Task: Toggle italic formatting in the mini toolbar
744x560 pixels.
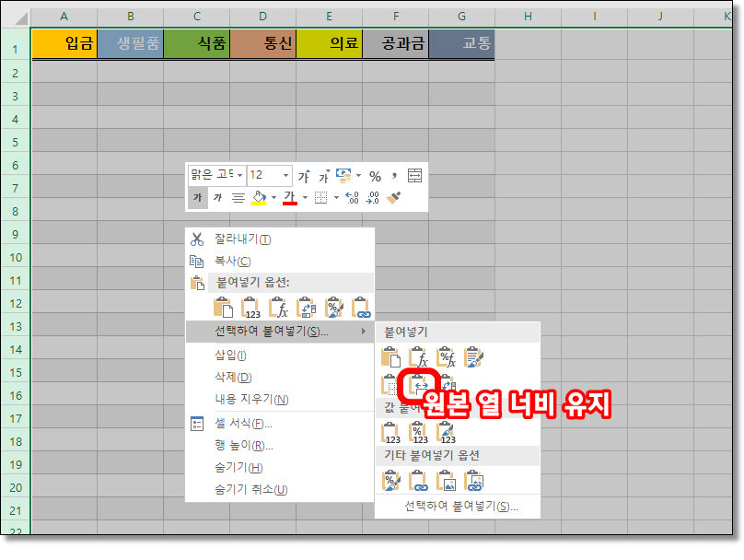Action: tap(215, 196)
